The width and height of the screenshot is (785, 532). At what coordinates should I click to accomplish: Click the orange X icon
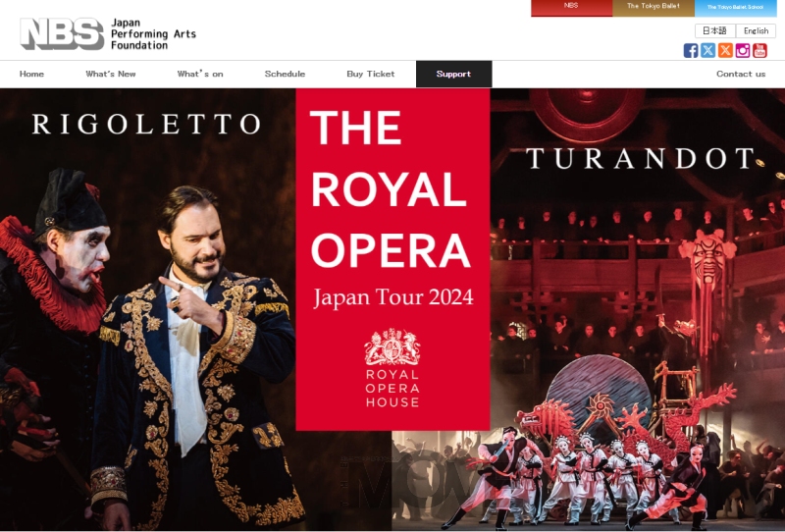725,51
